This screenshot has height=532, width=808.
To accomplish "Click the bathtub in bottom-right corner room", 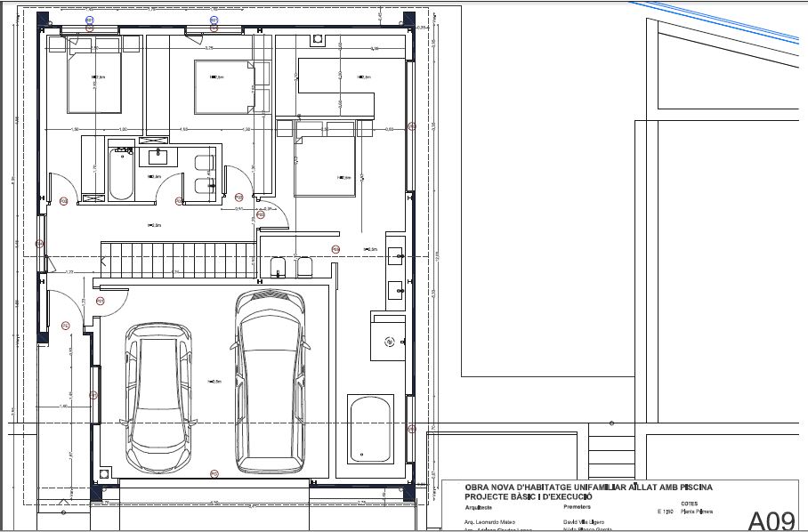I will pos(370,431).
